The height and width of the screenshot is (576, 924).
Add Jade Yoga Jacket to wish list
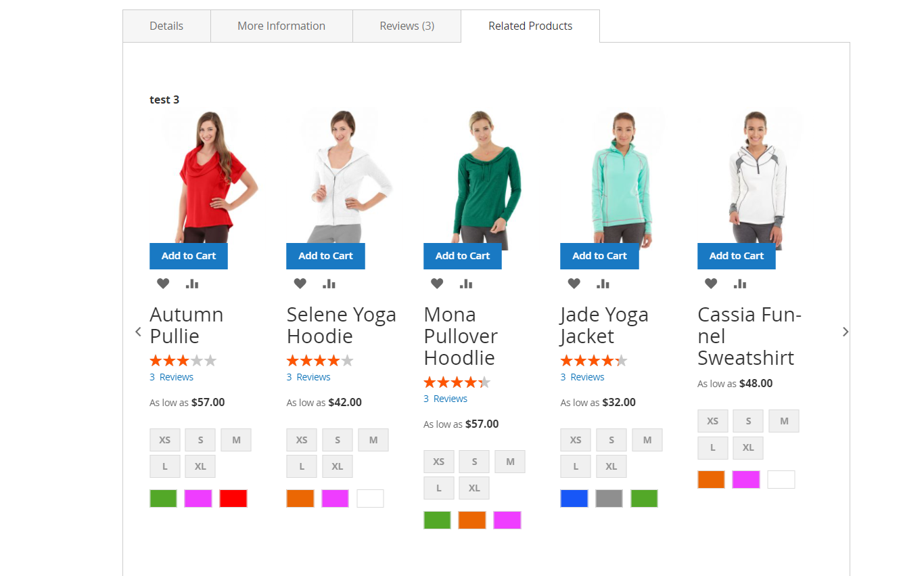click(574, 284)
